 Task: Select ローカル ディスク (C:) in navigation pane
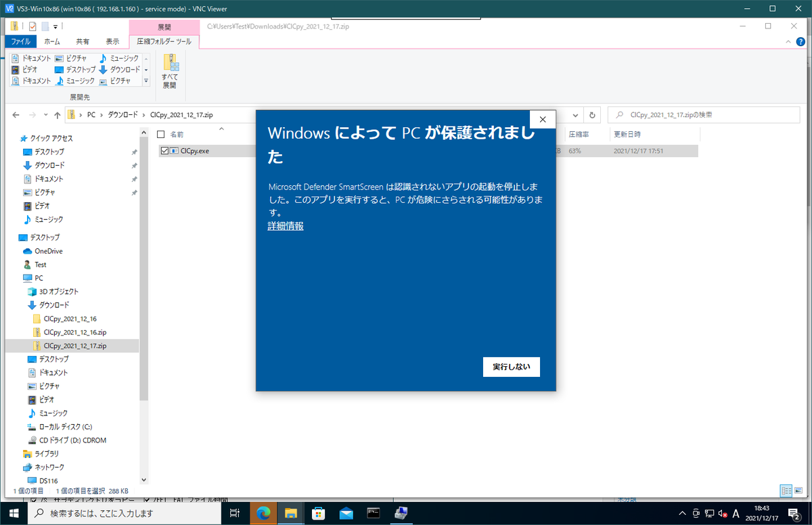[66, 427]
